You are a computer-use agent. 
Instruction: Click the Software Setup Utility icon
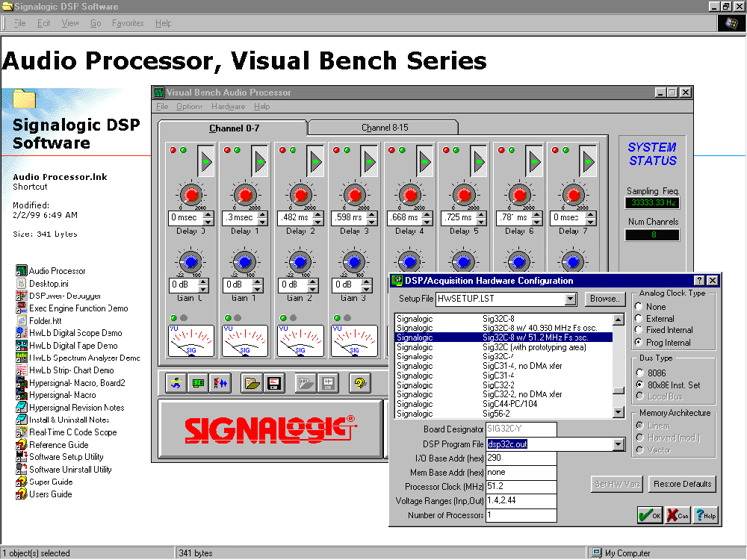pos(22,457)
